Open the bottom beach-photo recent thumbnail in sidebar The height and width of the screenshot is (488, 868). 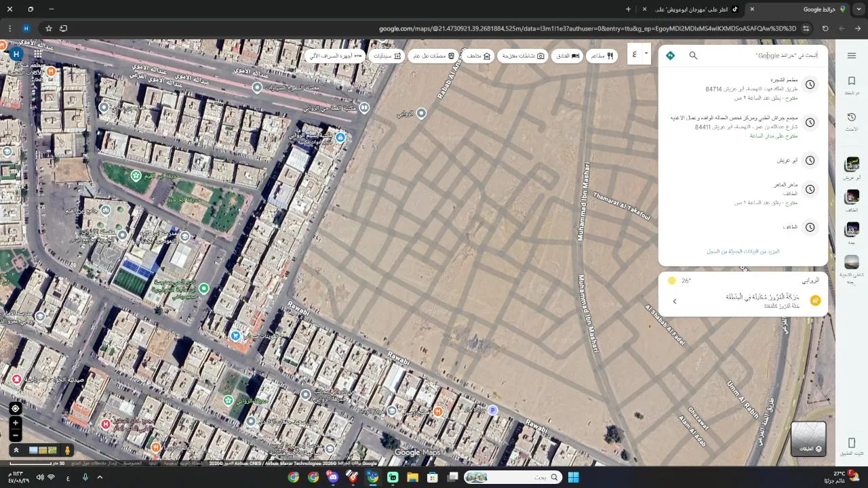[x=852, y=262]
